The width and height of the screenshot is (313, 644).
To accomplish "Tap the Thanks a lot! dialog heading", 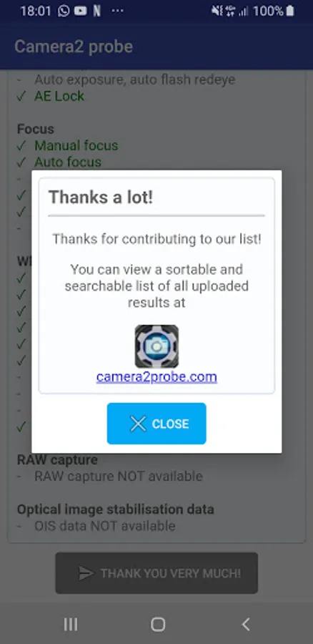I will (x=101, y=197).
